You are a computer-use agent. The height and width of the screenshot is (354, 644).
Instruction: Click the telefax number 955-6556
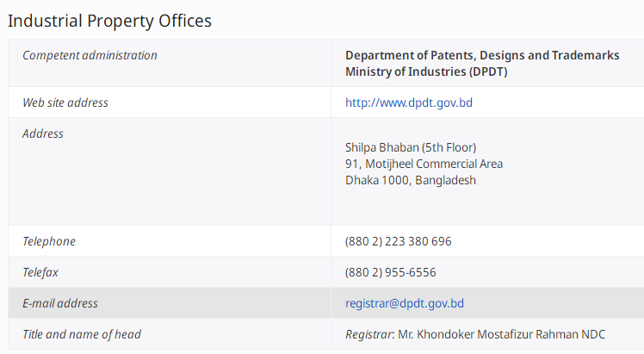point(411,272)
